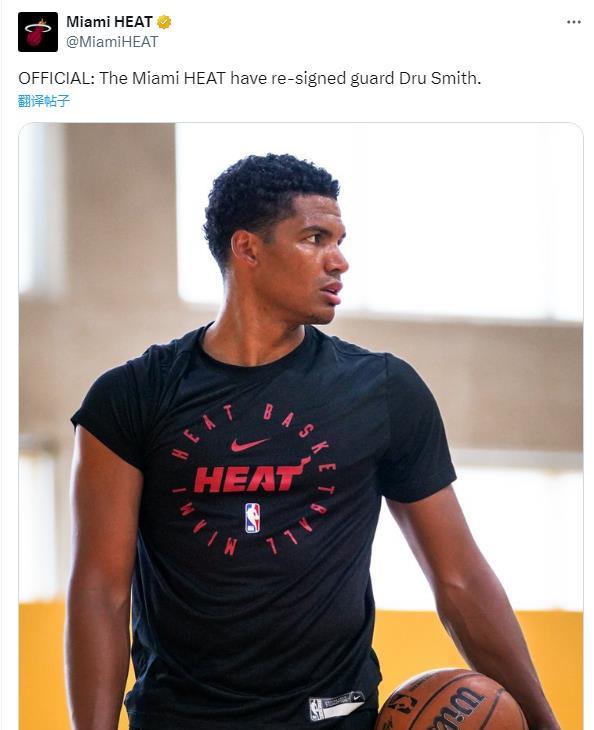This screenshot has height=730, width=594.
Task: Click the Nike swoosh on the shirt
Action: point(250,445)
